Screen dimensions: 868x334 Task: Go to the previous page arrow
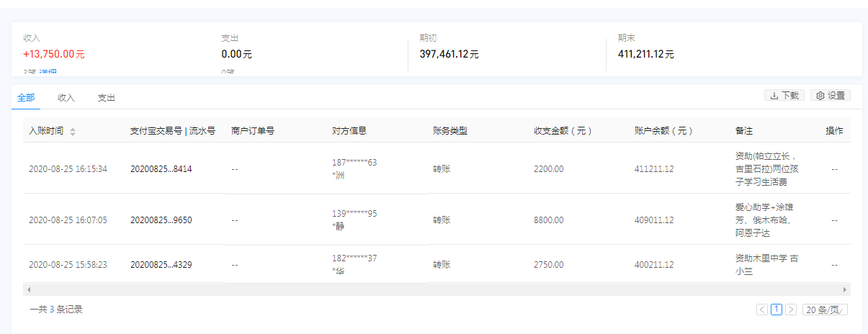(x=762, y=310)
